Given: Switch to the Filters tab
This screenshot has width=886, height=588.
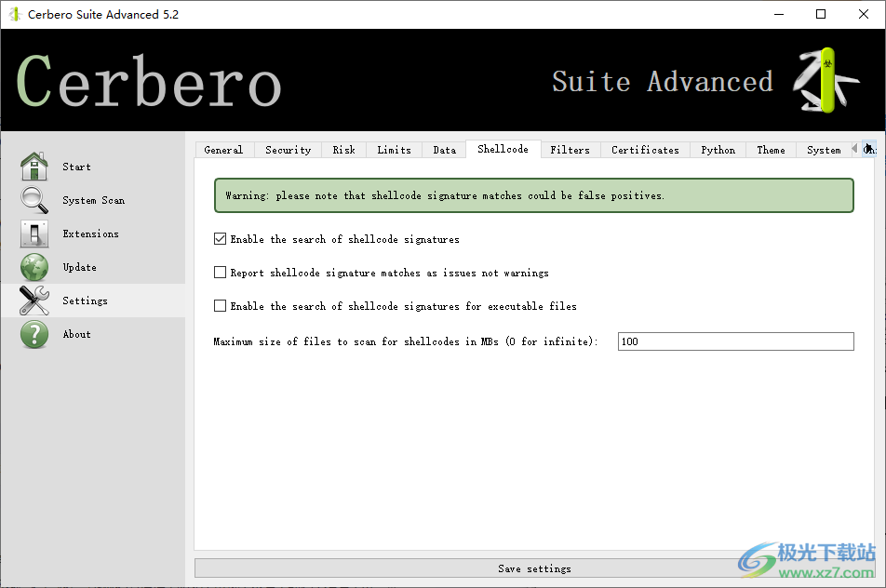Looking at the screenshot, I should point(571,150).
